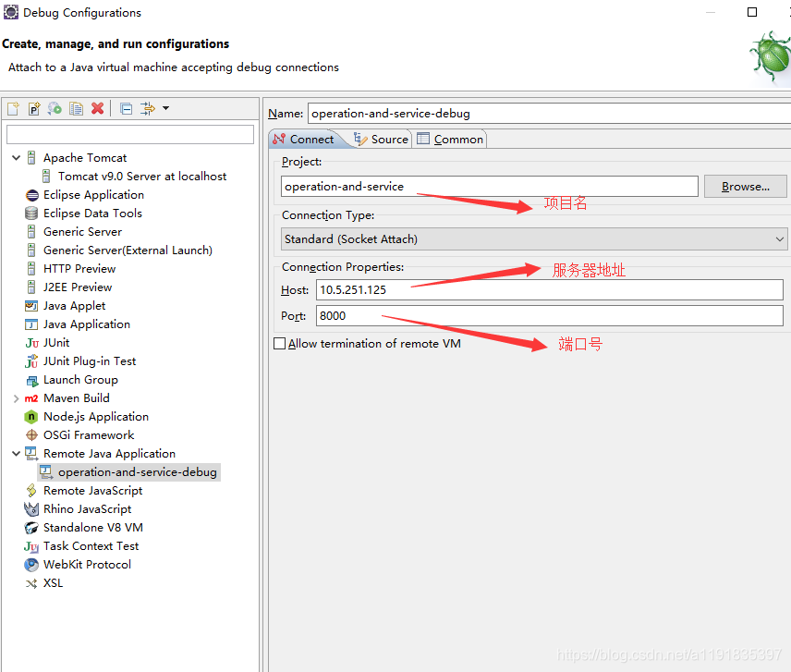
Task: Switch to the Common tab
Action: pos(450,140)
